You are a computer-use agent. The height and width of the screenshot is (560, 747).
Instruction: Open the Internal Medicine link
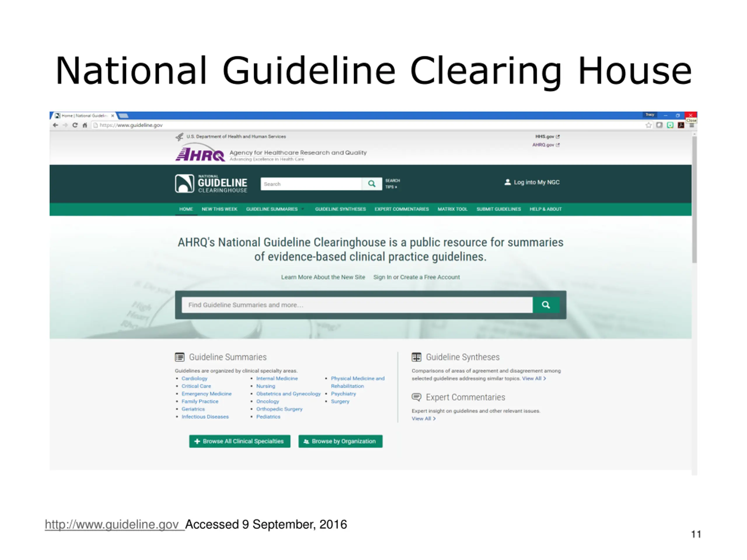[277, 378]
